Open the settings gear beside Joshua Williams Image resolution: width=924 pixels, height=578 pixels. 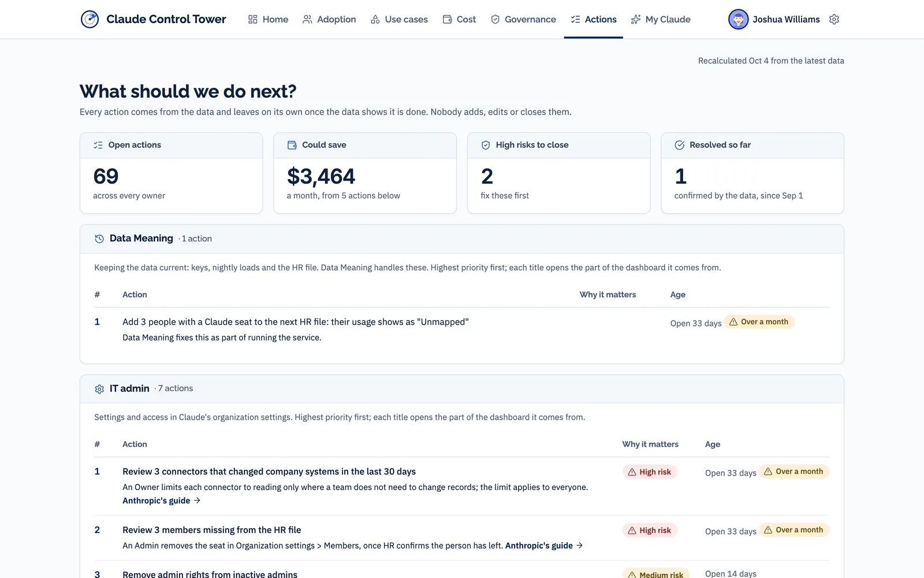tap(834, 19)
